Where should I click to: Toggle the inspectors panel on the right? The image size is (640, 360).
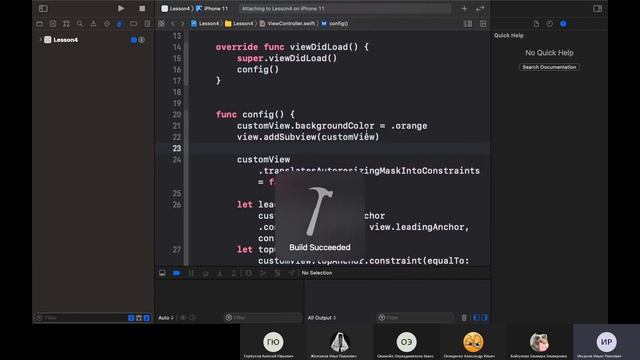598,8
